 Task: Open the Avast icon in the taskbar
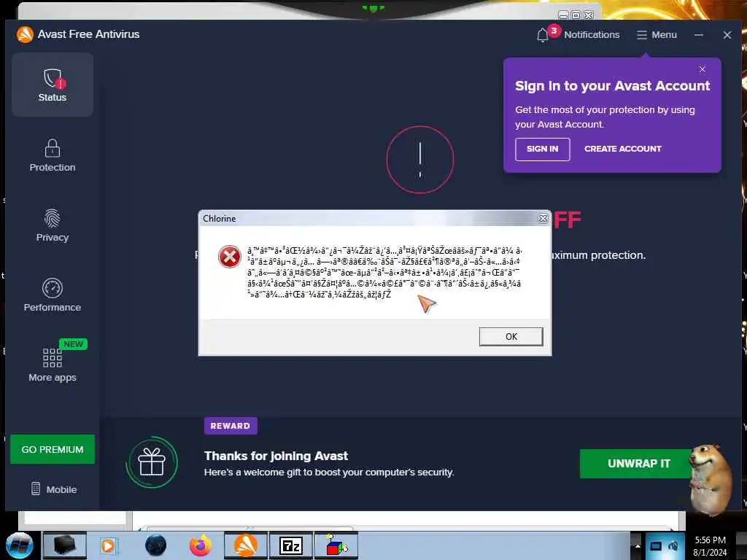point(245,545)
